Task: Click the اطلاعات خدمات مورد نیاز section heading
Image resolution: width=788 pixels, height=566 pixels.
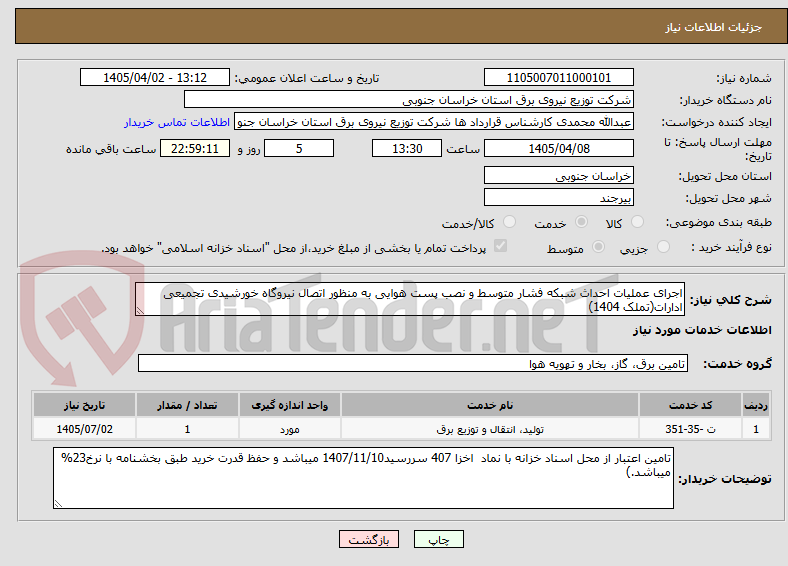Action: (x=702, y=330)
